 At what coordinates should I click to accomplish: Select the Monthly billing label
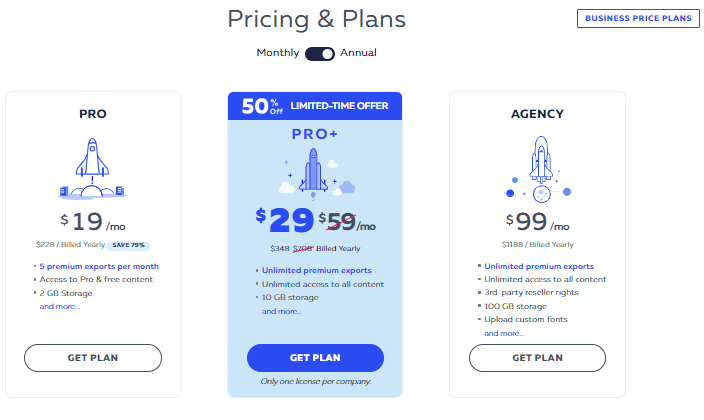(277, 53)
